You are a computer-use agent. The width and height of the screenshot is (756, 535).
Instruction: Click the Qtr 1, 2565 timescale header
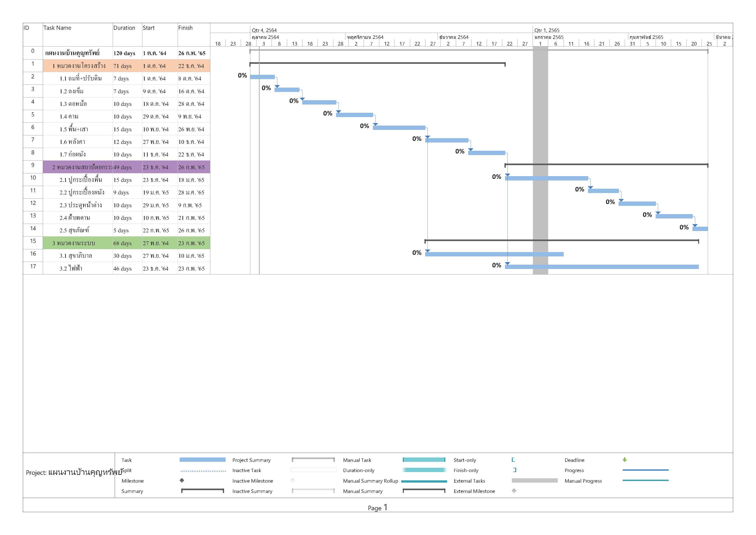(547, 30)
